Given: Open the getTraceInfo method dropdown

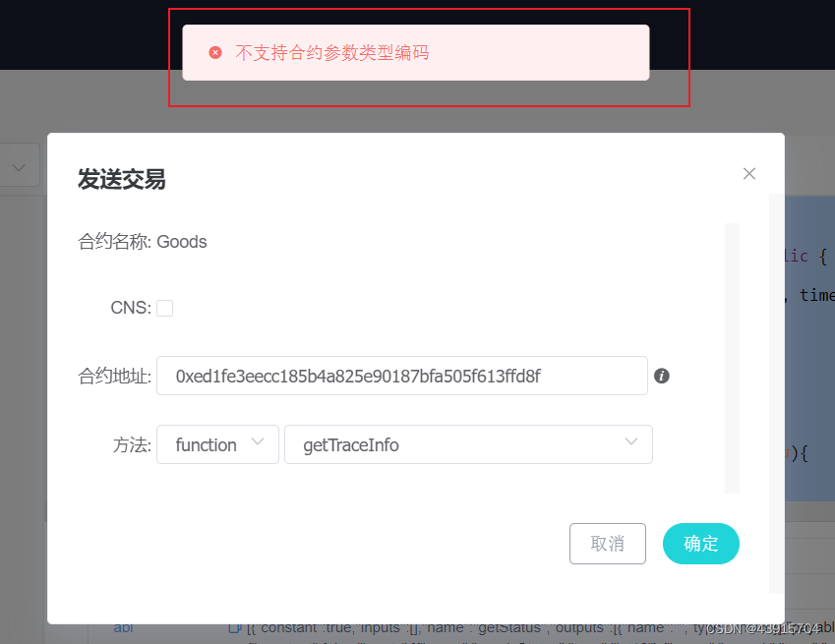Looking at the screenshot, I should 468,444.
